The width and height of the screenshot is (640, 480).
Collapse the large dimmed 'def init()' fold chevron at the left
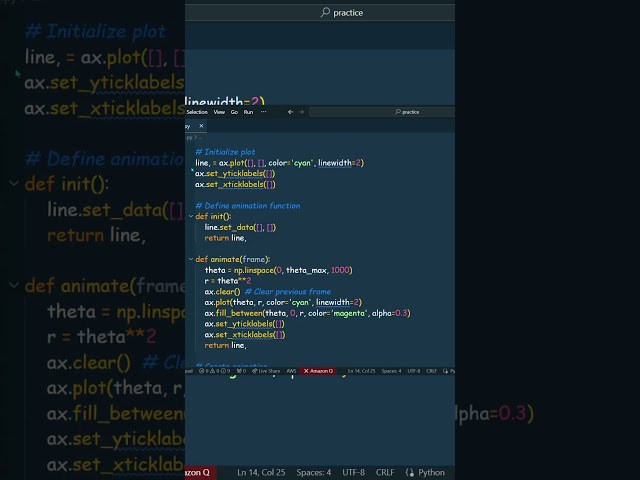14,184
